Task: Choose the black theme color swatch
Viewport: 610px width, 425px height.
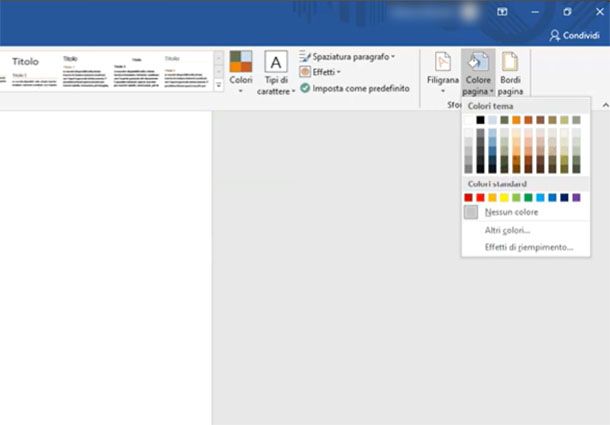Action: [x=480, y=120]
